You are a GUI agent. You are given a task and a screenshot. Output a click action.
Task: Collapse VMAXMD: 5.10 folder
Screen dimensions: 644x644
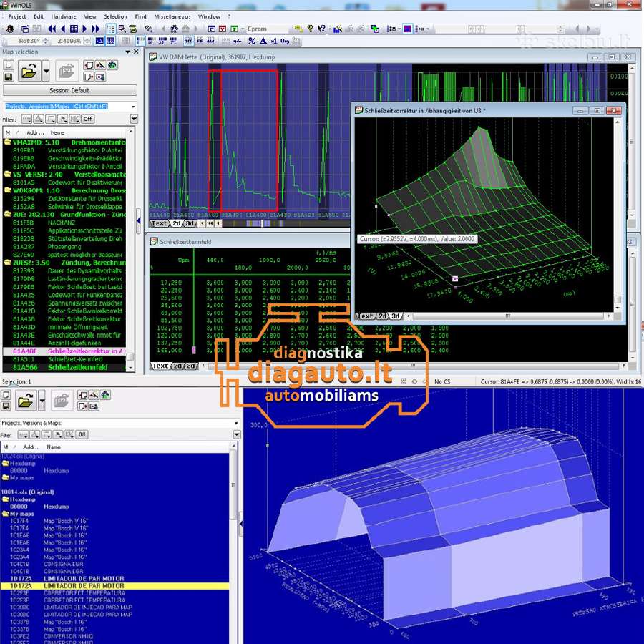[x=7, y=142]
